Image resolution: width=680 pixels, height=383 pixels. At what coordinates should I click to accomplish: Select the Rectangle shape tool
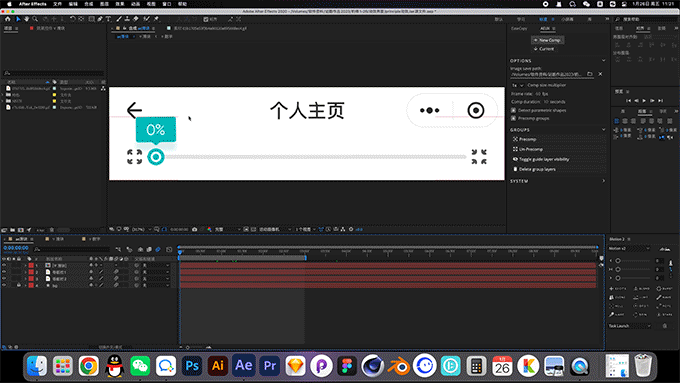[92, 19]
